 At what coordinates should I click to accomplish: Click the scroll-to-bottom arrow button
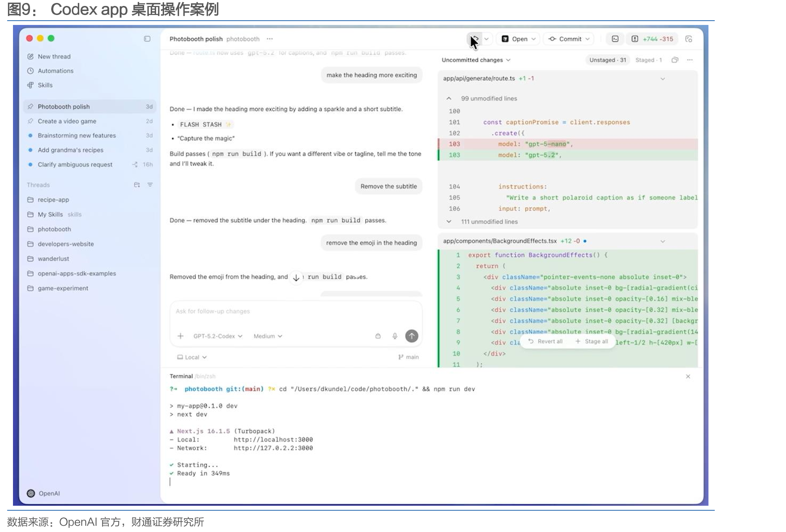296,278
